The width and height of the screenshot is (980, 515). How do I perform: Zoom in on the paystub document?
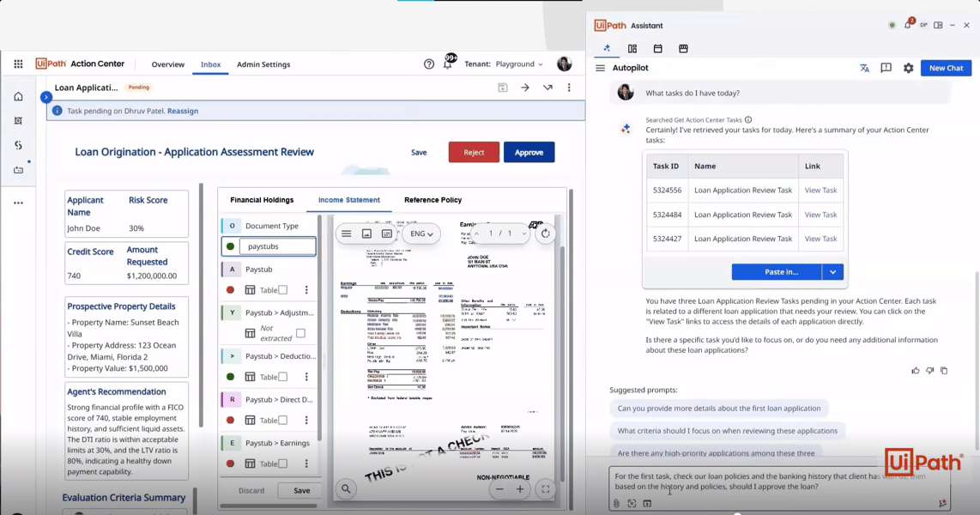520,489
